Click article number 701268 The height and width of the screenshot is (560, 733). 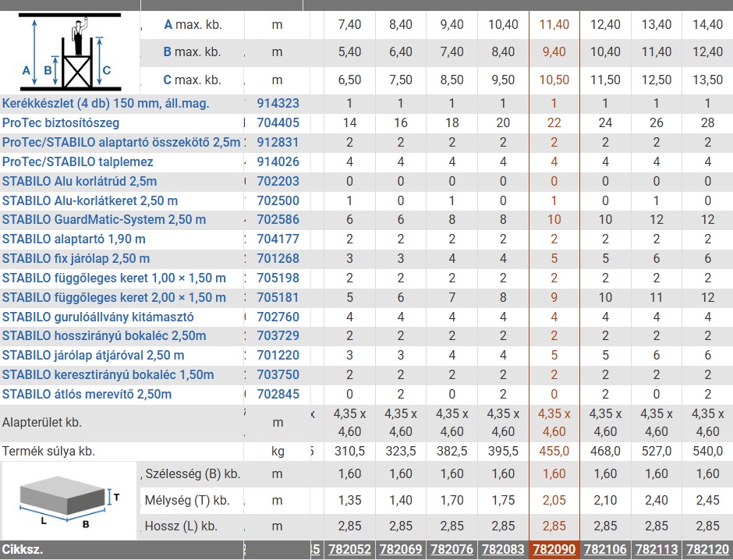click(278, 258)
